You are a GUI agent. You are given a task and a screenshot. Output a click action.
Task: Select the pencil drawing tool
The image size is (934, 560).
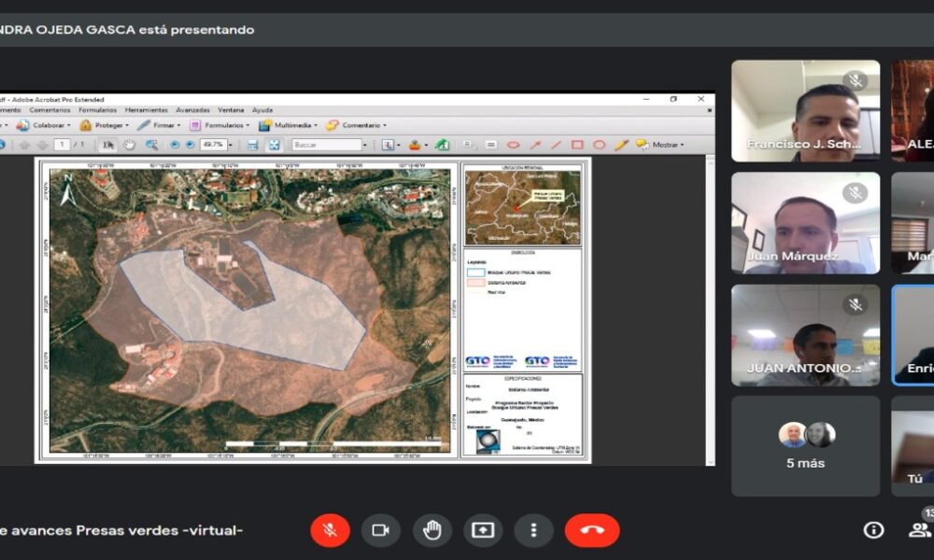621,145
